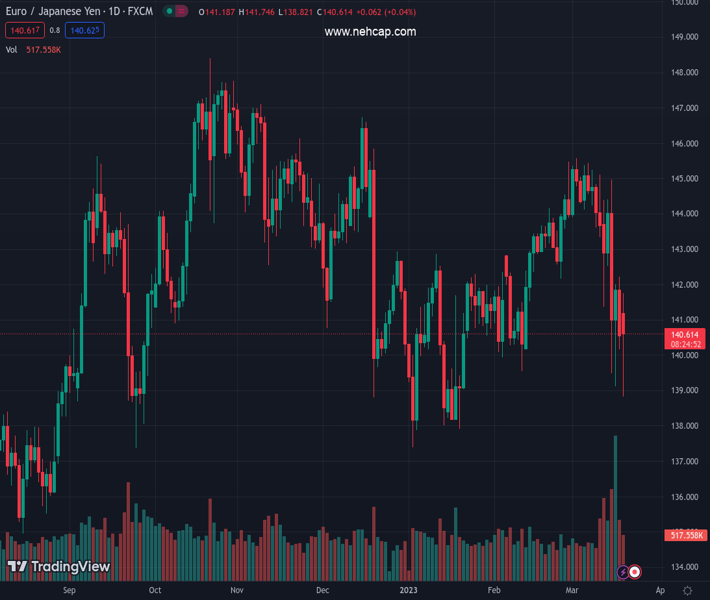
Task: Click the blue buy price 140.625 button
Action: coord(85,31)
